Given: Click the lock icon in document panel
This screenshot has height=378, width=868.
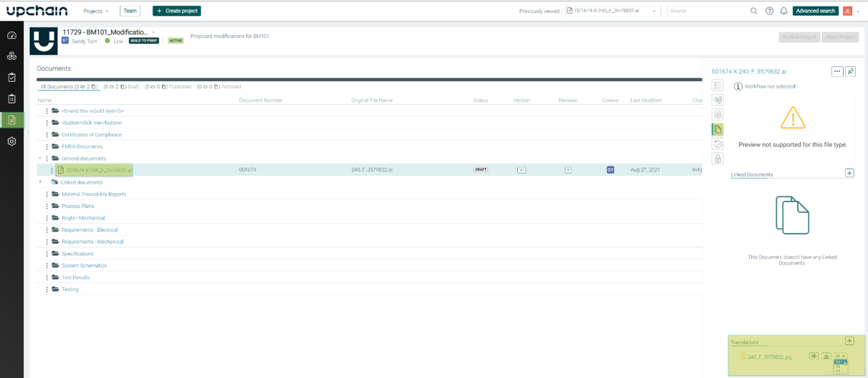Looking at the screenshot, I should 717,159.
